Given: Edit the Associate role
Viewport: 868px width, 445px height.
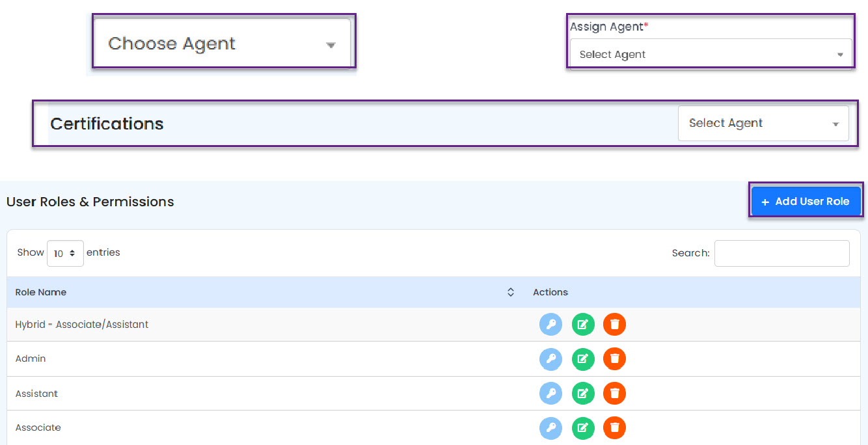Looking at the screenshot, I should [x=583, y=427].
